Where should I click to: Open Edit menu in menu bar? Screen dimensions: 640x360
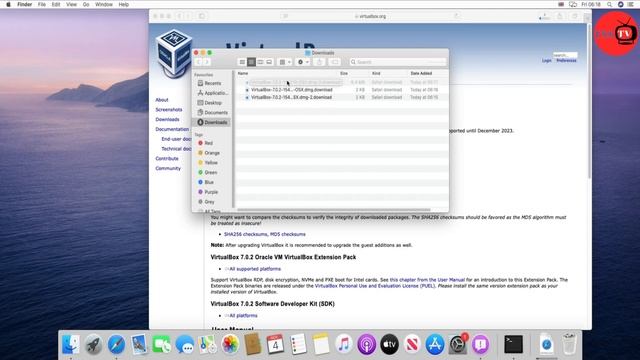point(56,4)
